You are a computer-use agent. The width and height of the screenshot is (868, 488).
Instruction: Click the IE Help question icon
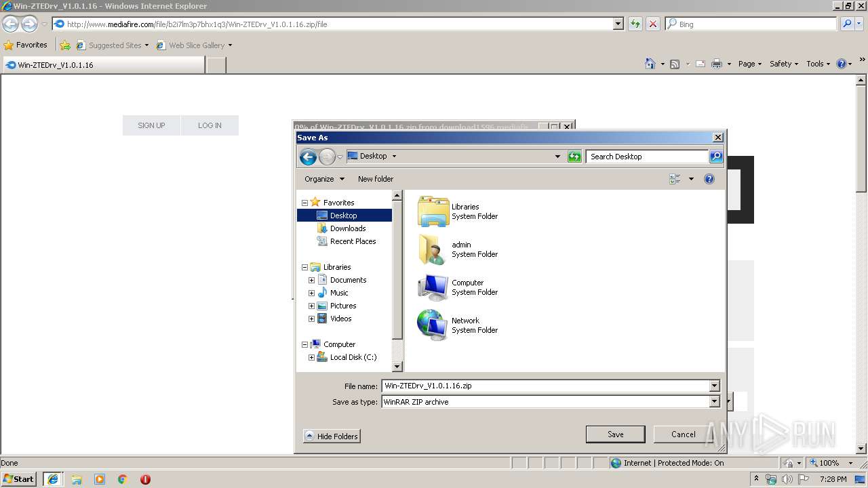pyautogui.click(x=841, y=64)
